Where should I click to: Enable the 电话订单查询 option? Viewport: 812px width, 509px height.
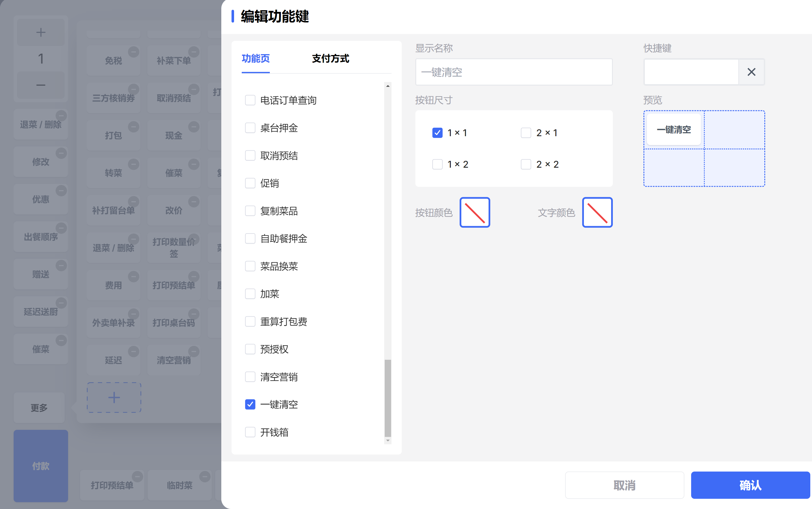(250, 100)
